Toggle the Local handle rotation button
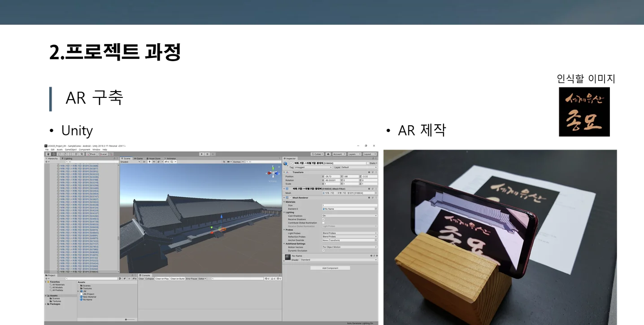 coord(103,154)
